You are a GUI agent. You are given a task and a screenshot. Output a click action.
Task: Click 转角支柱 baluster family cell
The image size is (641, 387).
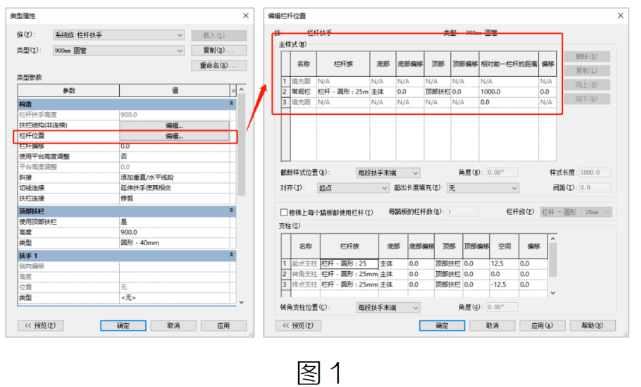click(x=350, y=274)
